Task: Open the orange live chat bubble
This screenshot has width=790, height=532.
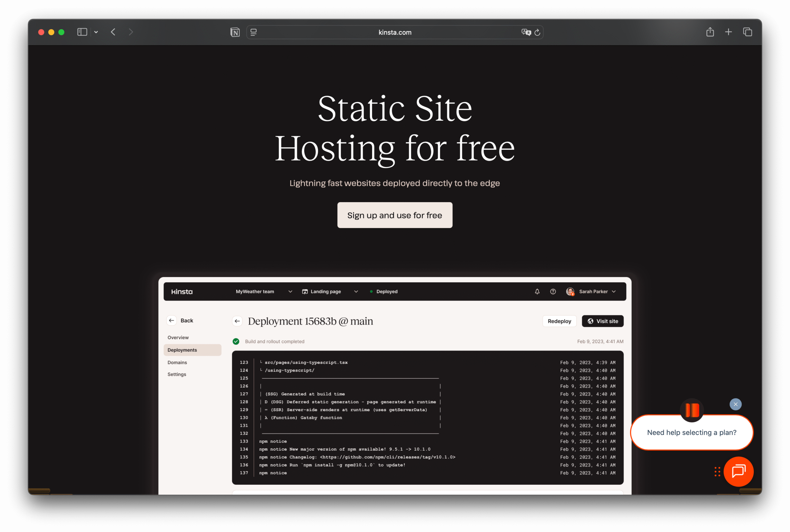Action: pos(738,471)
